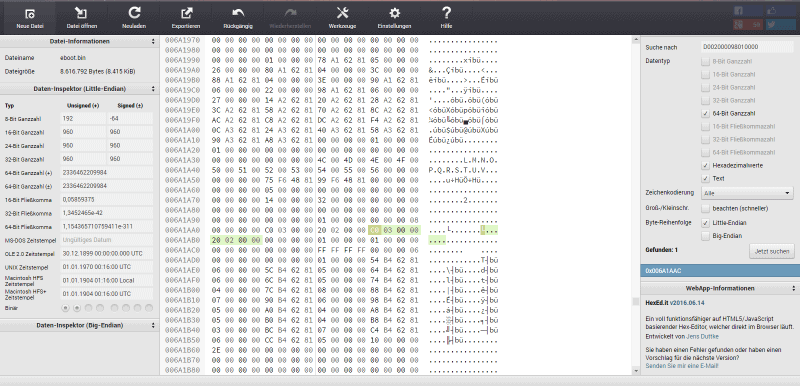800x386 pixels.
Task: Create a new file with Neue Datei
Action: click(x=30, y=18)
